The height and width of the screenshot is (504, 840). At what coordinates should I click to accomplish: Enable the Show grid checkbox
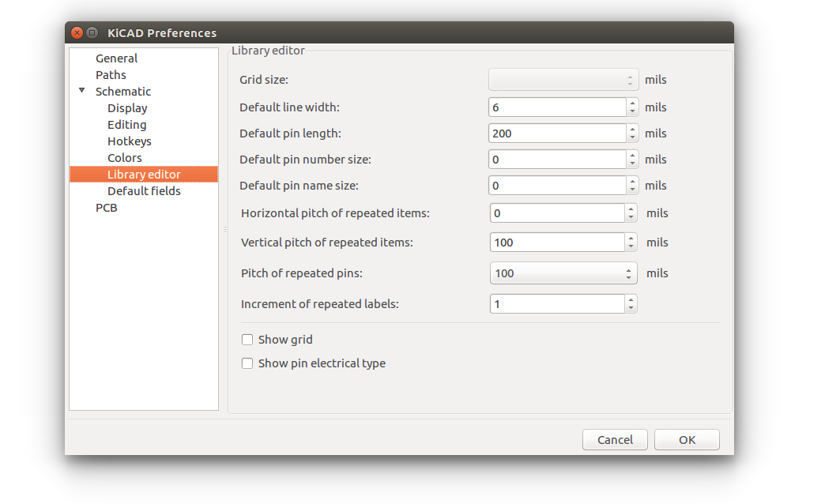(x=247, y=340)
